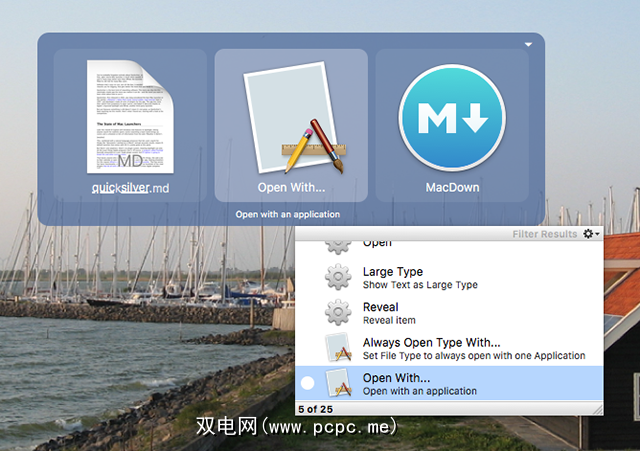
Task: Click the MacDown name label
Action: pos(451,187)
